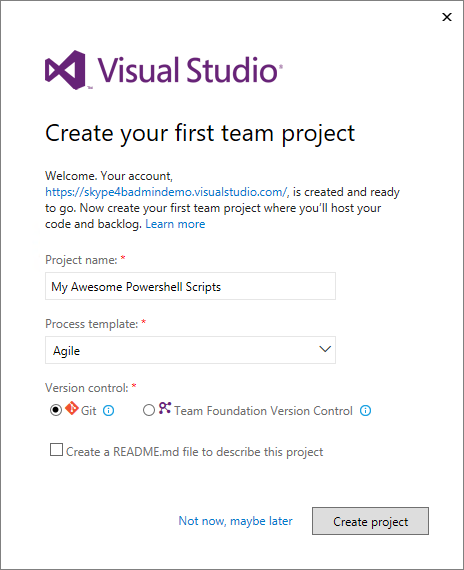The width and height of the screenshot is (464, 570).
Task: Open the Agile process template combo box
Action: click(x=190, y=350)
